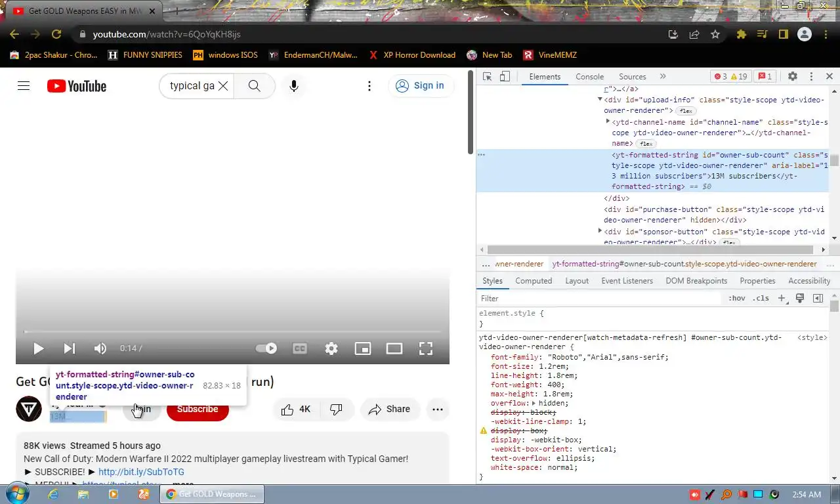Click the styles Filter input field
This screenshot has height=504, width=840.
pos(600,298)
